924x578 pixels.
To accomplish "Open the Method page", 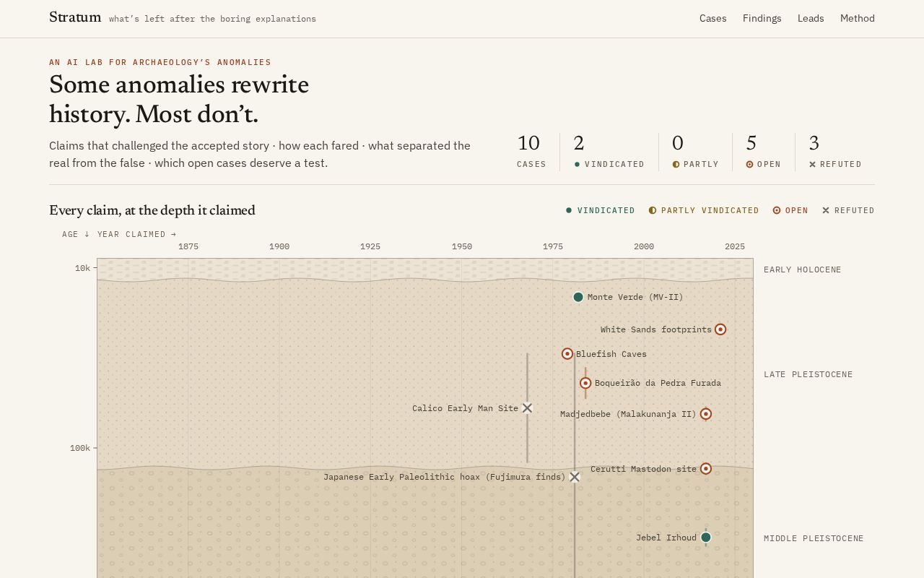I will [858, 18].
